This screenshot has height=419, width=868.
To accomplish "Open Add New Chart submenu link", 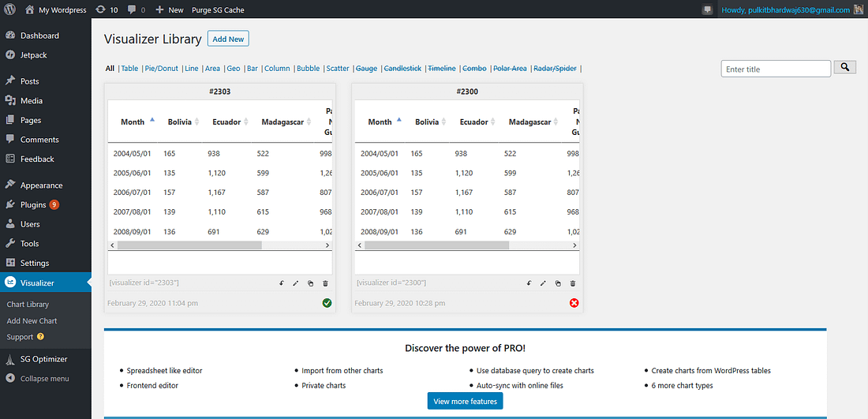I will [x=32, y=320].
